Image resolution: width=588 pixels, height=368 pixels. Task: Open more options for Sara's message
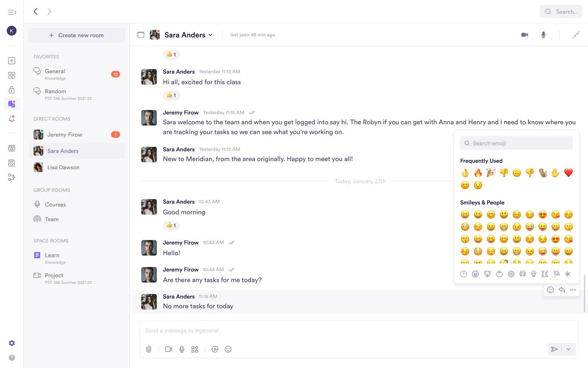(x=573, y=290)
